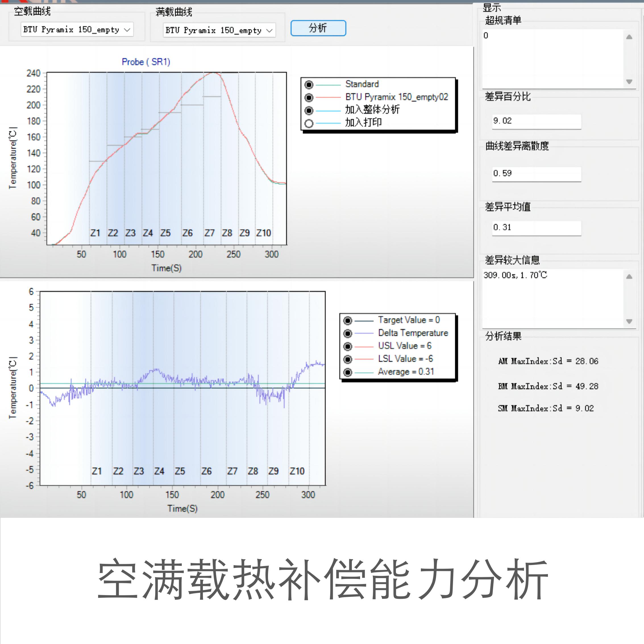Click the 差异百分比 value field

click(x=536, y=121)
